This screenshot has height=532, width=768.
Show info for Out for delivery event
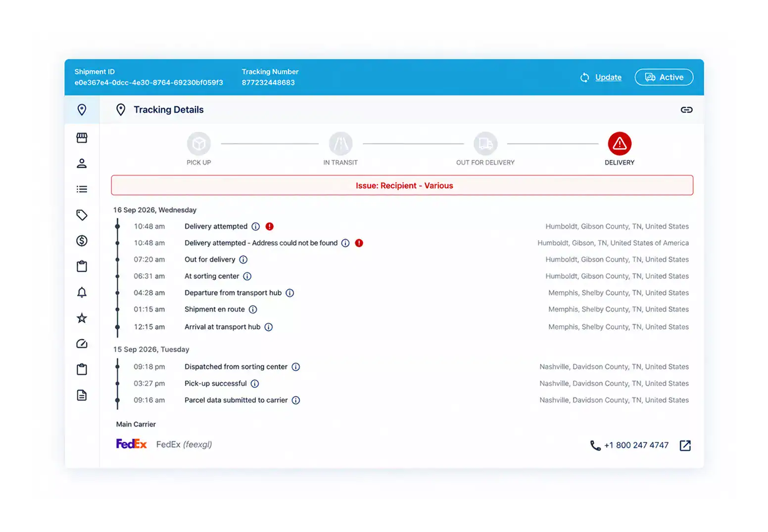click(x=243, y=260)
